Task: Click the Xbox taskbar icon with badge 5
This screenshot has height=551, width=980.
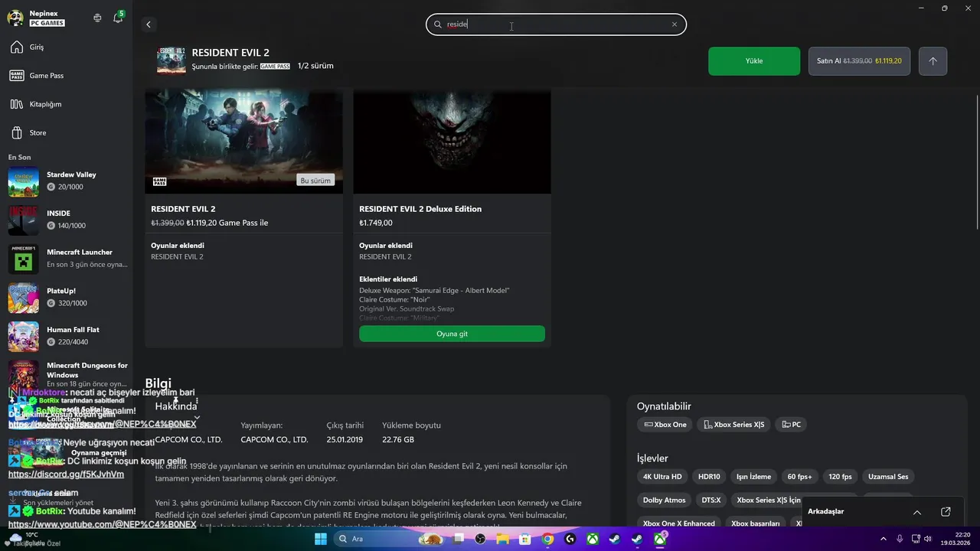Action: coord(660,539)
